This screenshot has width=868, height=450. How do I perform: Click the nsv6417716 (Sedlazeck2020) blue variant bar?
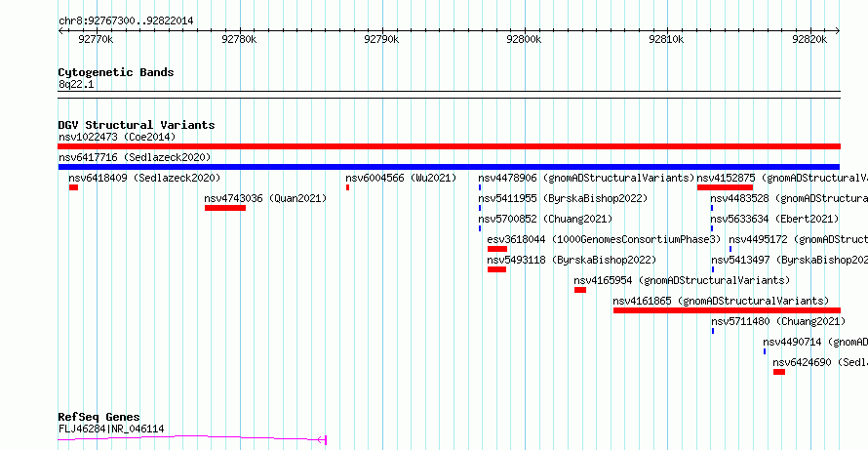point(449,167)
